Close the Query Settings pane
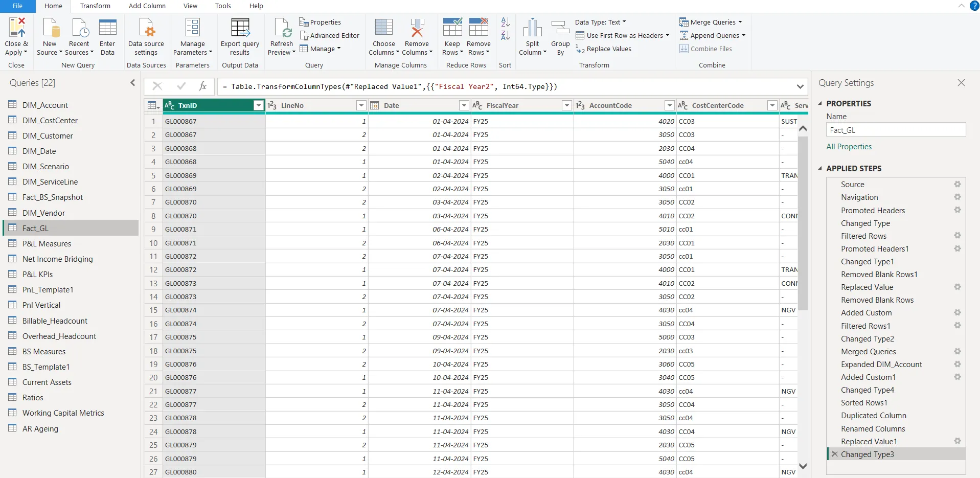Screen dimensions: 980x478 point(961,83)
